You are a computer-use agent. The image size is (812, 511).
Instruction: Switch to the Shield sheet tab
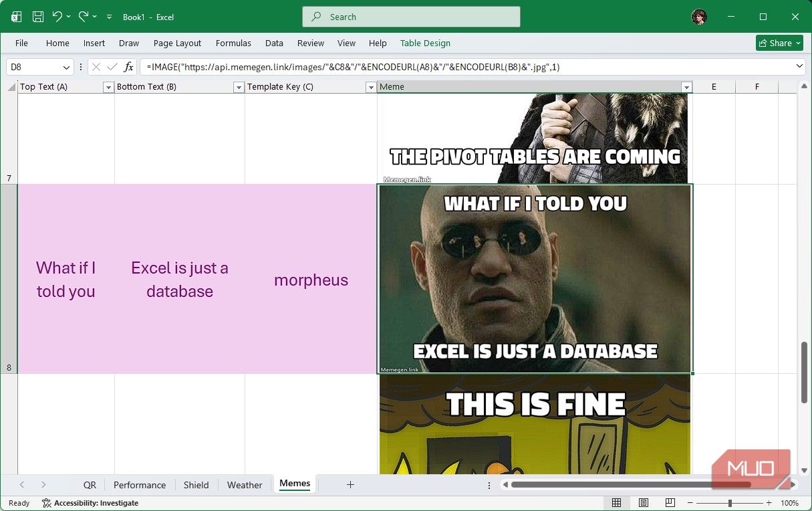[196, 485]
